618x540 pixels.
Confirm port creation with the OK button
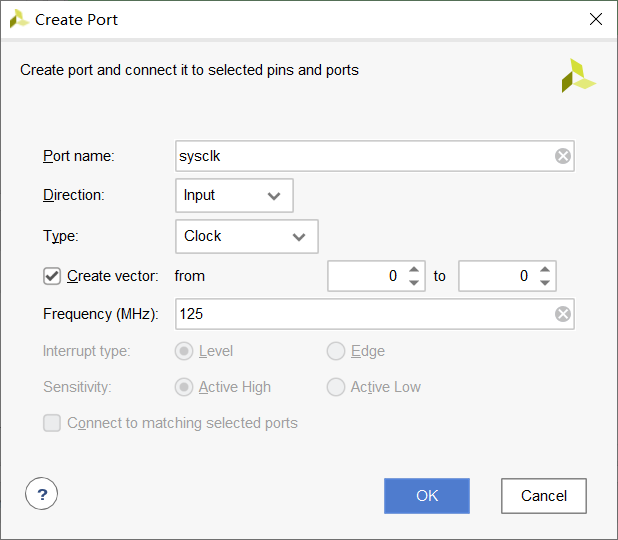click(x=427, y=496)
